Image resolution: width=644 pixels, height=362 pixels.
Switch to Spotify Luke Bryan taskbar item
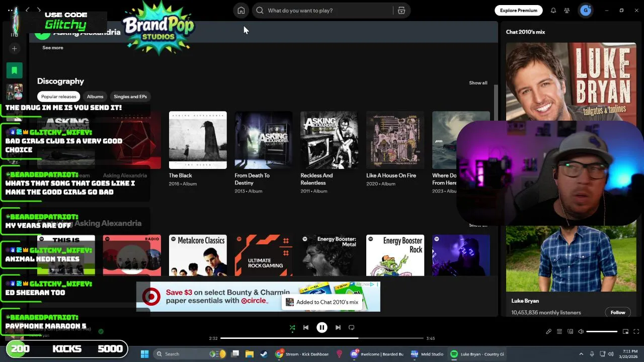coord(476,354)
